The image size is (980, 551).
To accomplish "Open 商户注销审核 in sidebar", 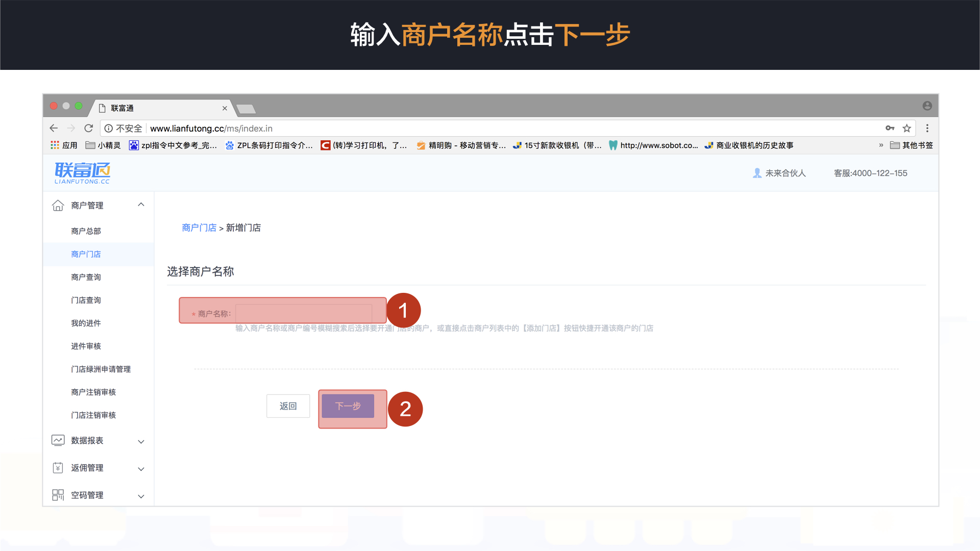I will (93, 392).
